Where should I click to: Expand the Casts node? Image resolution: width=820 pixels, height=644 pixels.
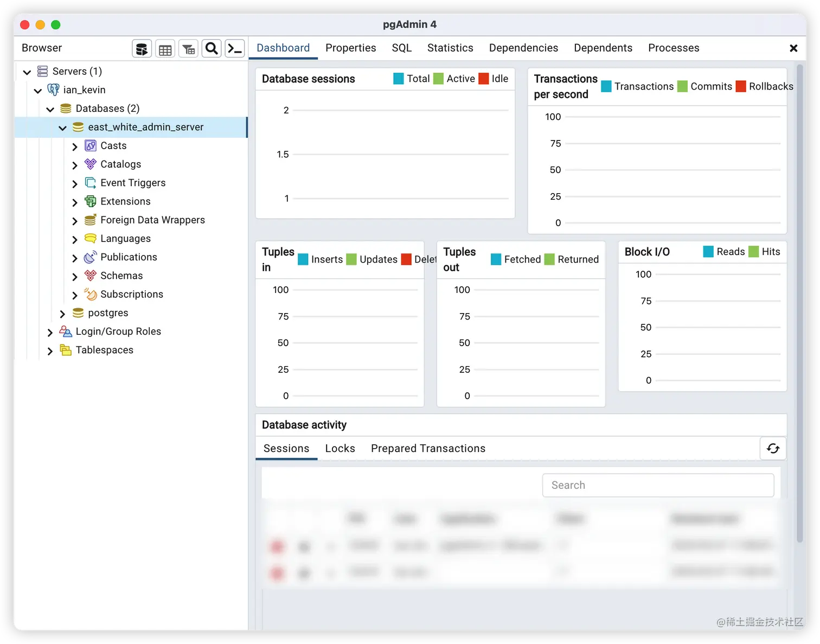click(x=75, y=146)
